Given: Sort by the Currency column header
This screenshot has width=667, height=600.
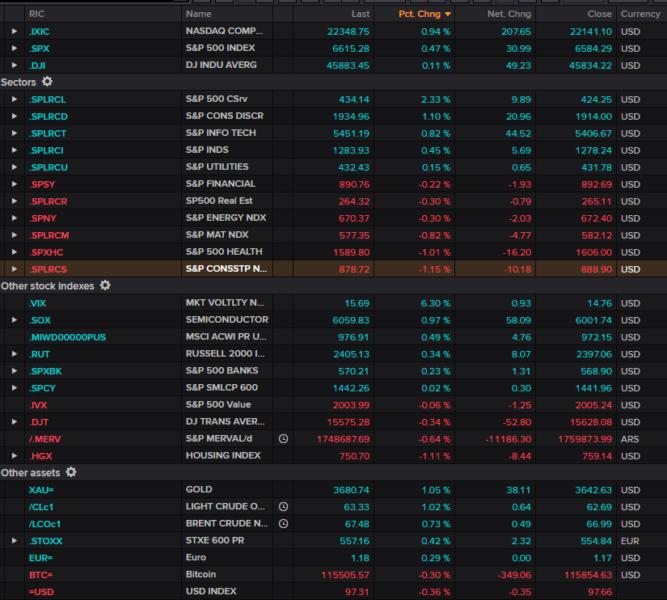Looking at the screenshot, I should [640, 14].
